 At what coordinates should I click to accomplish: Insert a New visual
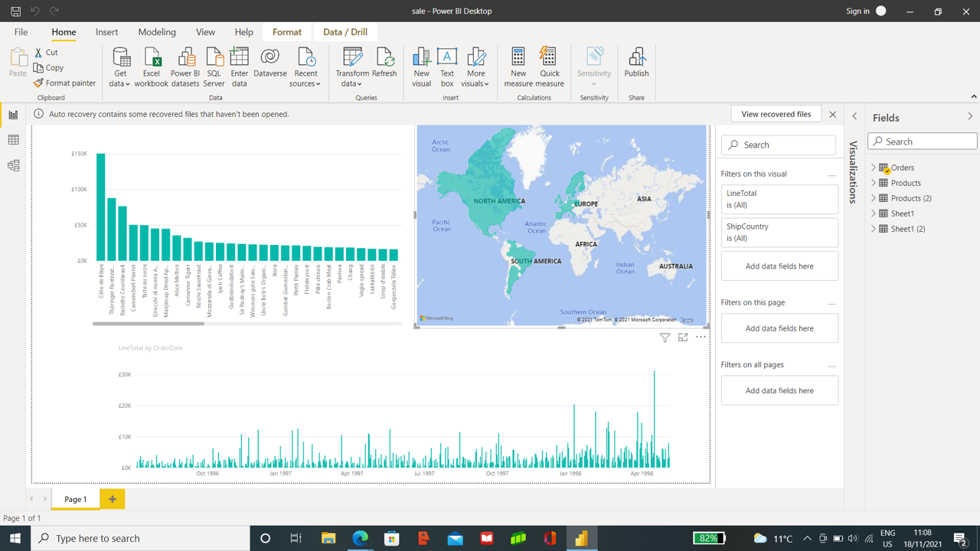tap(421, 67)
